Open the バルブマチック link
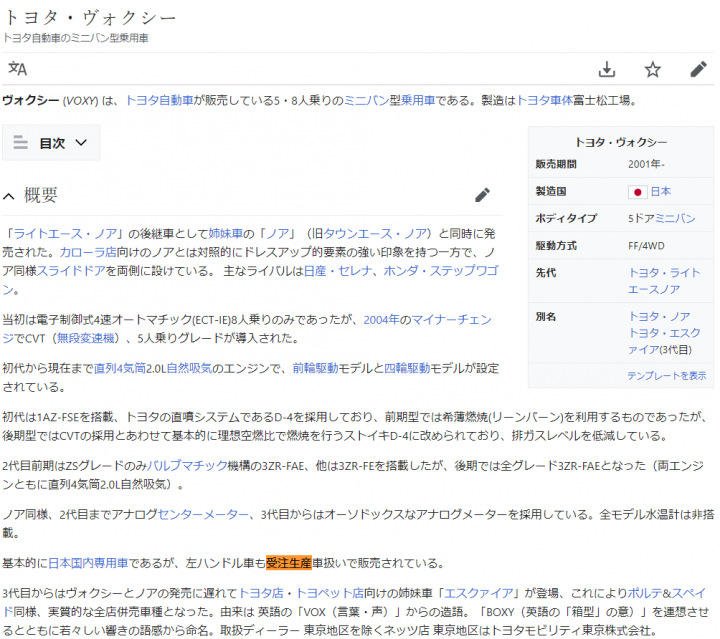 point(187,466)
